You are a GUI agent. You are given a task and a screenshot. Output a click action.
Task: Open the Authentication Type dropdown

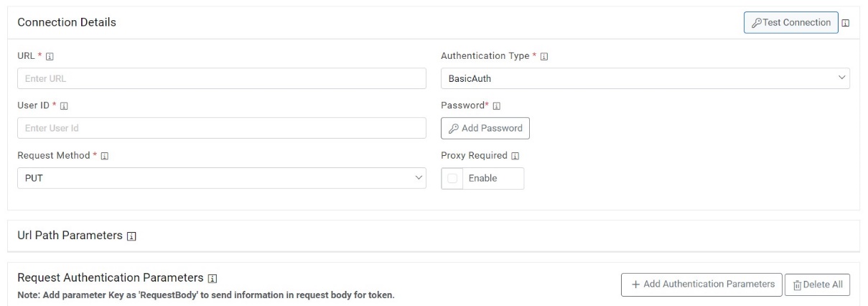click(x=645, y=78)
